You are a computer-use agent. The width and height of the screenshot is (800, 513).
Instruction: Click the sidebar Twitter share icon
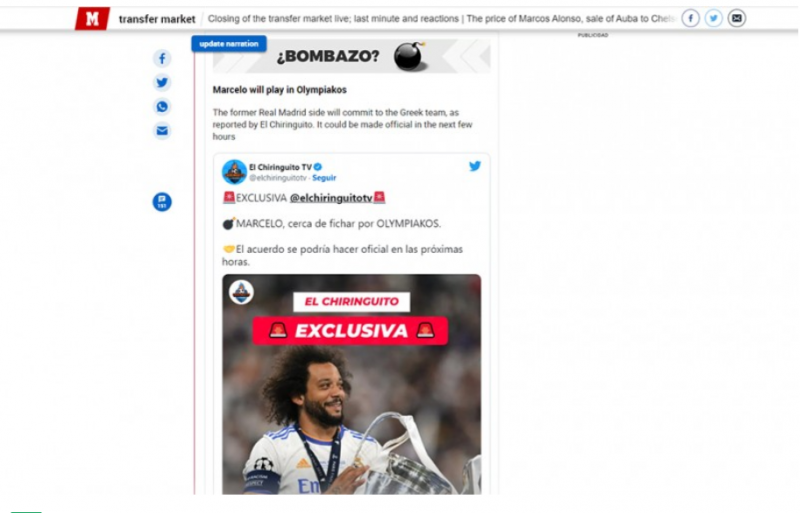click(x=162, y=82)
